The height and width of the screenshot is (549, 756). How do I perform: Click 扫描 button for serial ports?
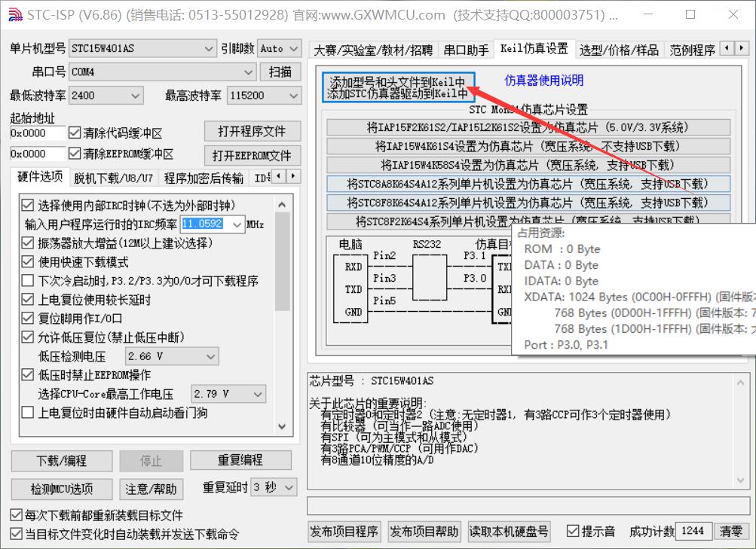(280, 72)
